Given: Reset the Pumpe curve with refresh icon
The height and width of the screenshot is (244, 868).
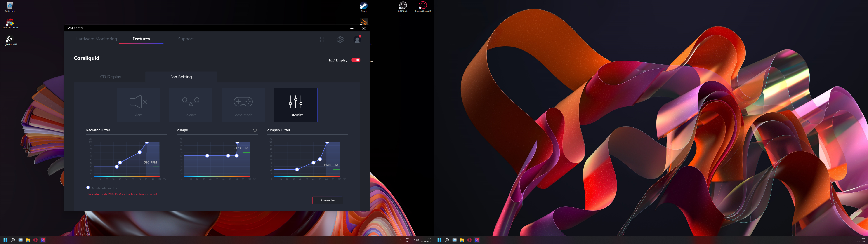Looking at the screenshot, I should (x=255, y=130).
